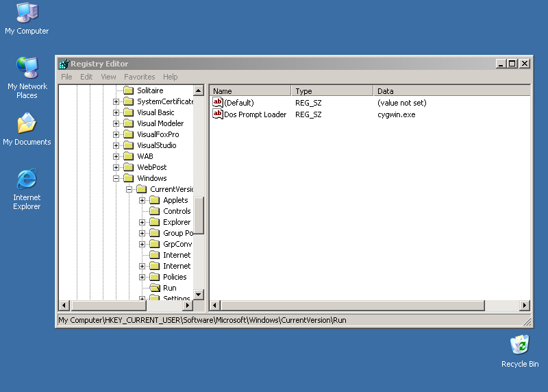
Task: Select the SystemCertificates folder icon
Action: click(129, 101)
